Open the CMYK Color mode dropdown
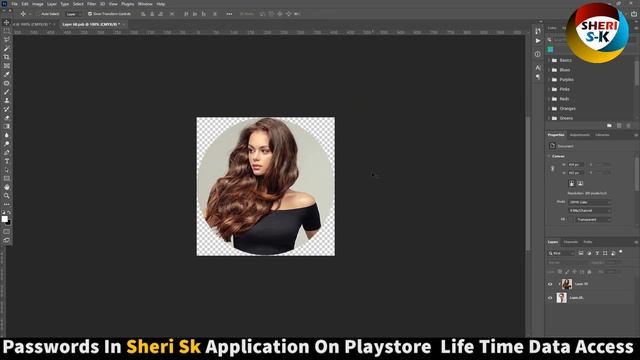 (x=590, y=202)
